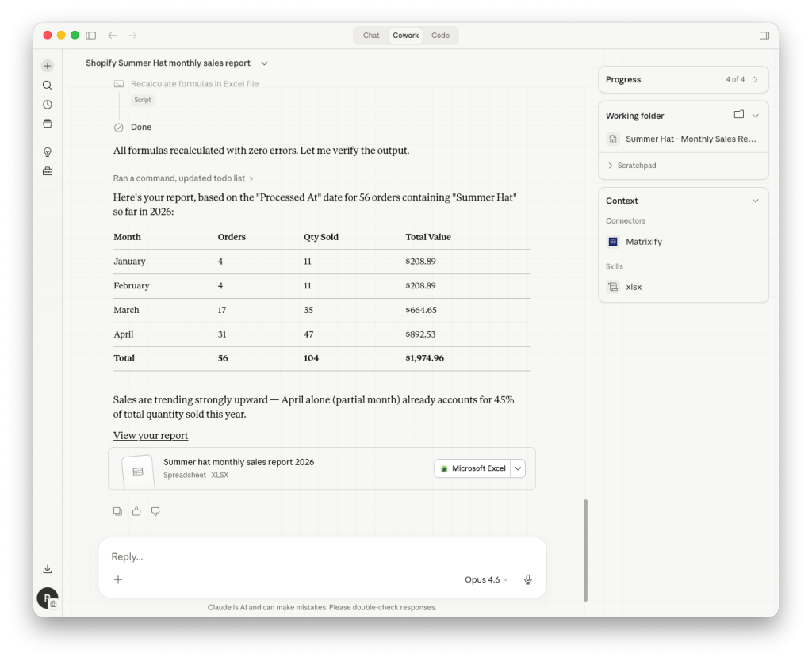Open the Opus 4.6 model selector
Screen dimensions: 812x661
coord(485,579)
